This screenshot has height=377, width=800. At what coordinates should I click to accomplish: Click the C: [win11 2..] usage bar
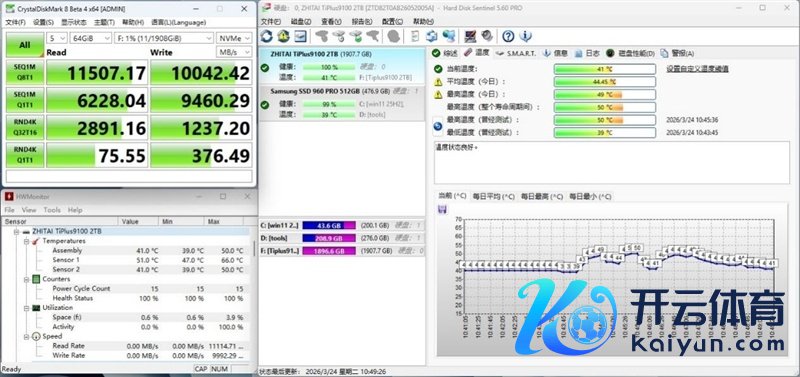coord(329,225)
